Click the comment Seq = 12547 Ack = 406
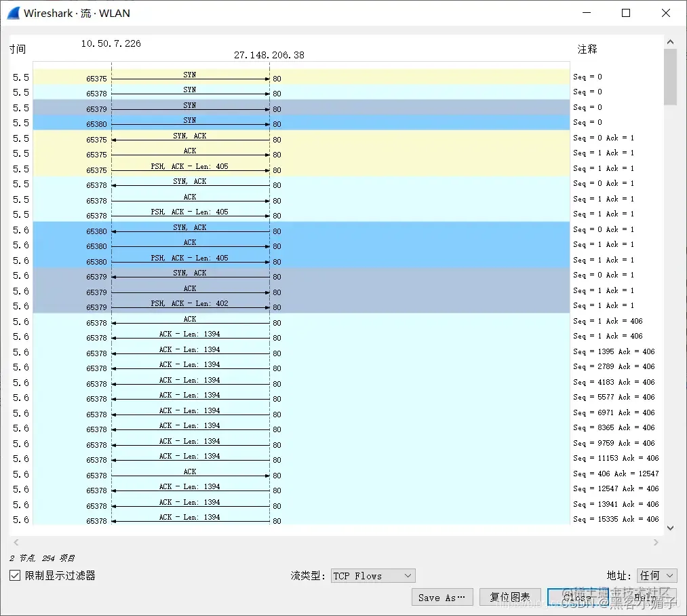Screen dimensions: 687x616 [x=616, y=488]
